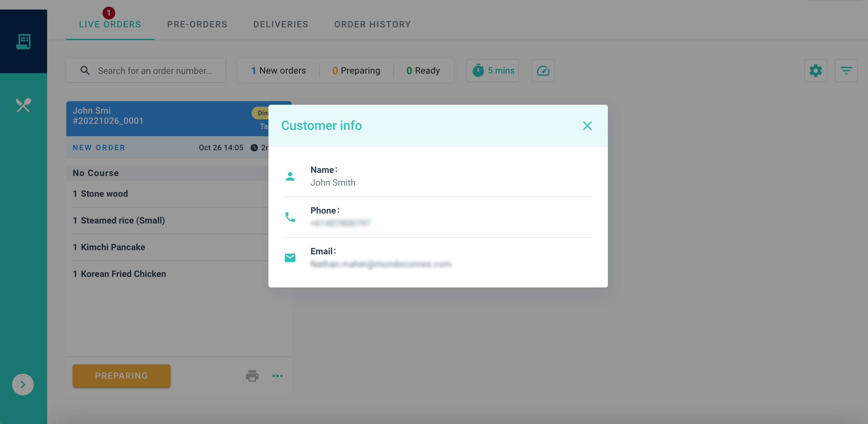This screenshot has height=424, width=868.
Task: Filter by 0 Preparing status
Action: point(356,70)
